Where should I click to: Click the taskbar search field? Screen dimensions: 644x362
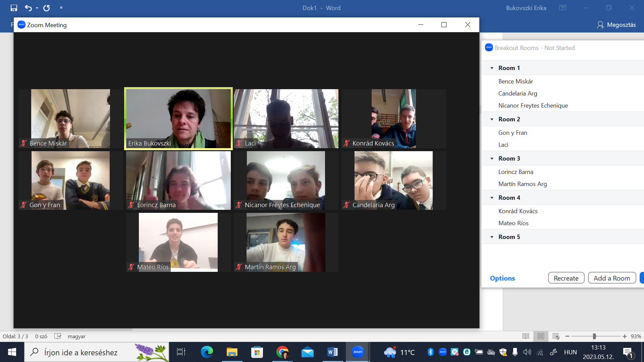point(97,352)
